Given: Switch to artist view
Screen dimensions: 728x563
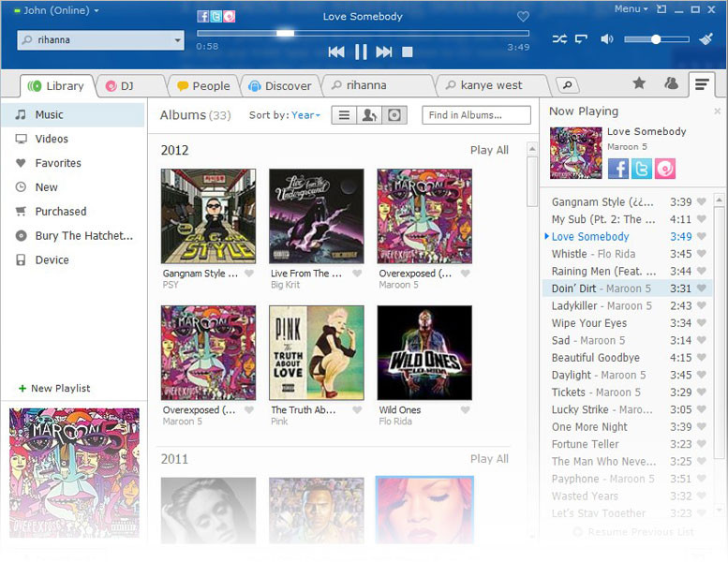Looking at the screenshot, I should tap(369, 115).
